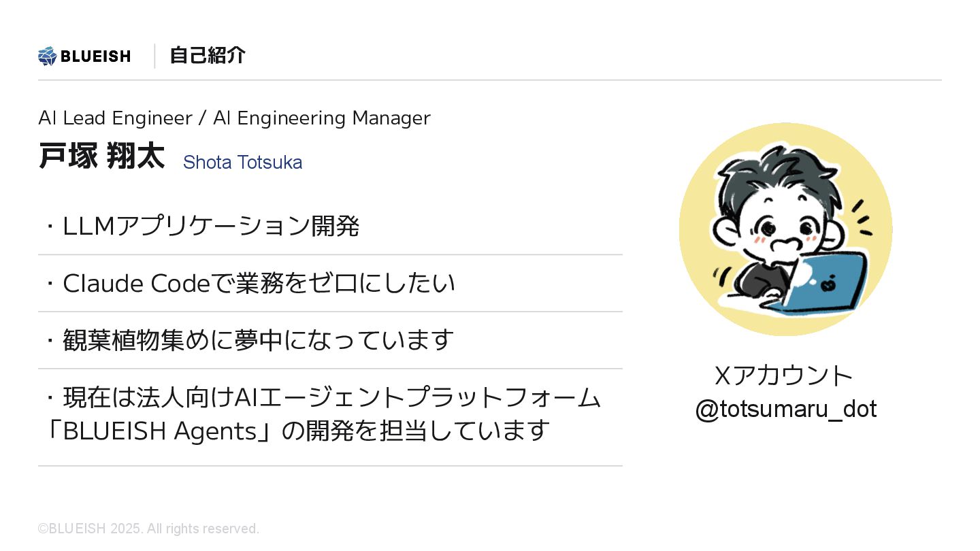Click the avatar character's face
980x551 pixels.
click(x=788, y=228)
